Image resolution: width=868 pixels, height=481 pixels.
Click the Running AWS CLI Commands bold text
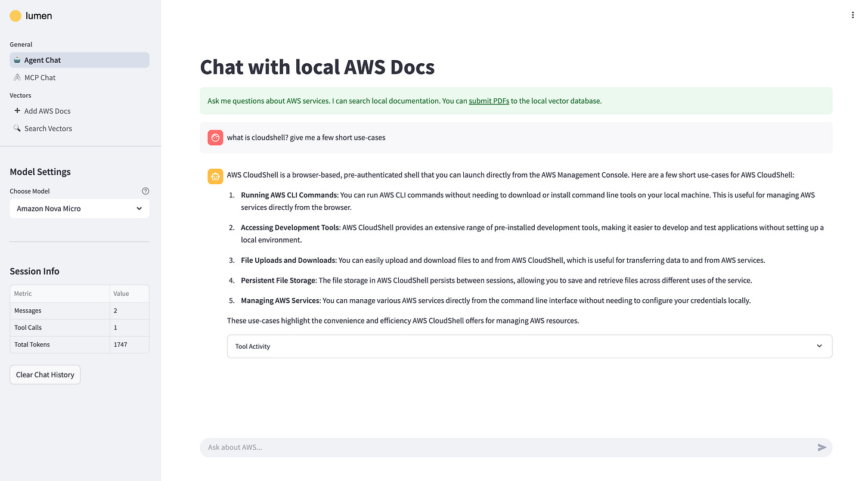(x=289, y=195)
